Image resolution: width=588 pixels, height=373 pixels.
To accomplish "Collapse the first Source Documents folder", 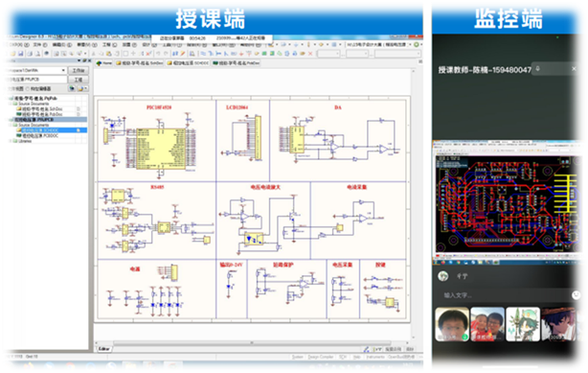I will 11,104.
